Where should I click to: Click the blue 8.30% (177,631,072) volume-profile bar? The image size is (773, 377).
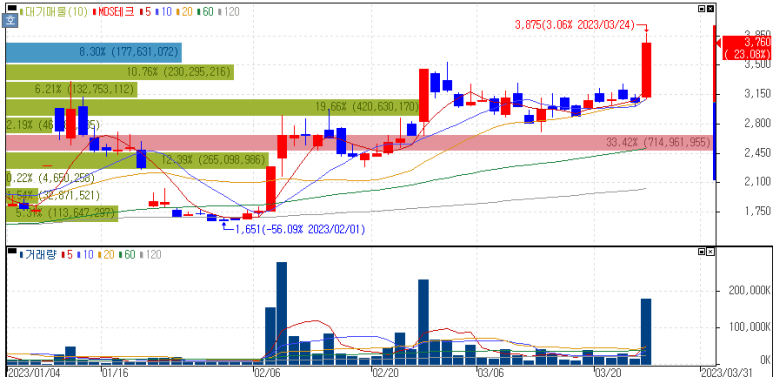pyautogui.click(x=94, y=52)
